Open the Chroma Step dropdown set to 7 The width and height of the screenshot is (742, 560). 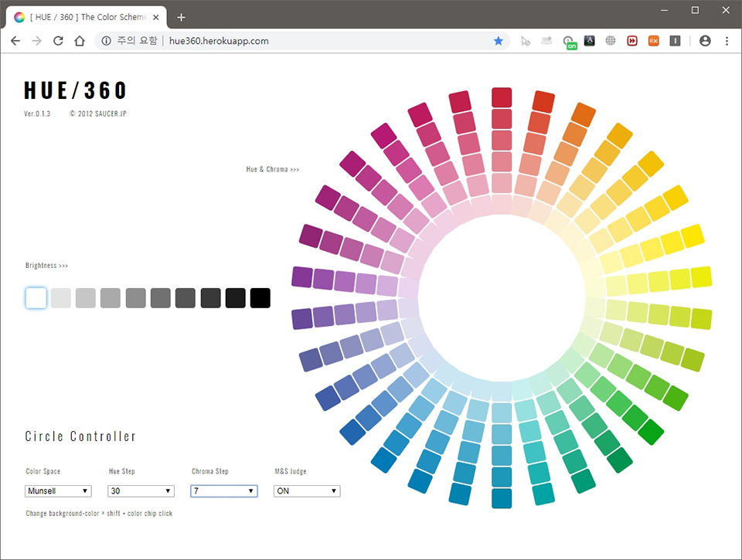point(224,491)
